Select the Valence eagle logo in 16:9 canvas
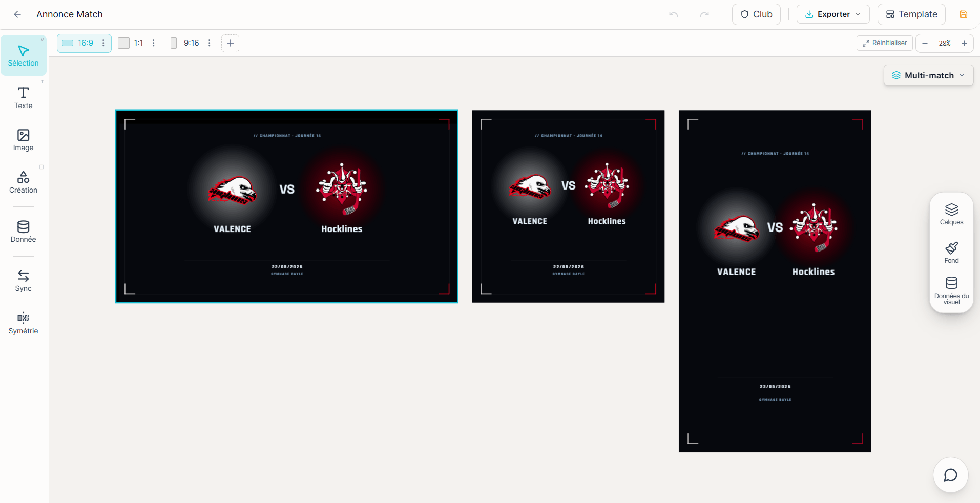This screenshot has height=503, width=980. [x=232, y=191]
